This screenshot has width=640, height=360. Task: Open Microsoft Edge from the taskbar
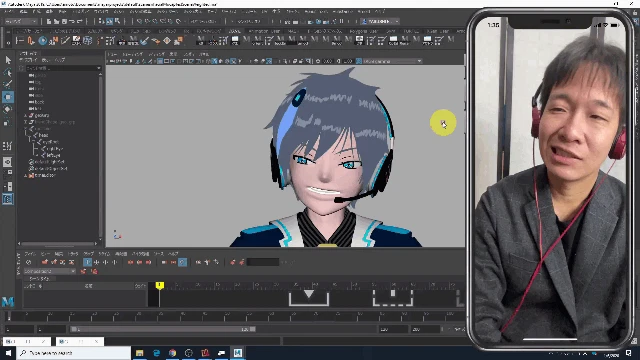tap(156, 353)
